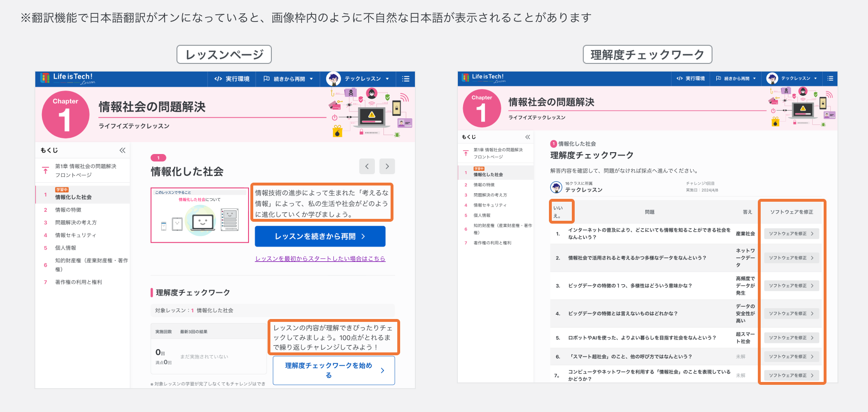The height and width of the screenshot is (412, 868).
Task: Click Life is Tech logo in check work page
Action: pos(484,78)
